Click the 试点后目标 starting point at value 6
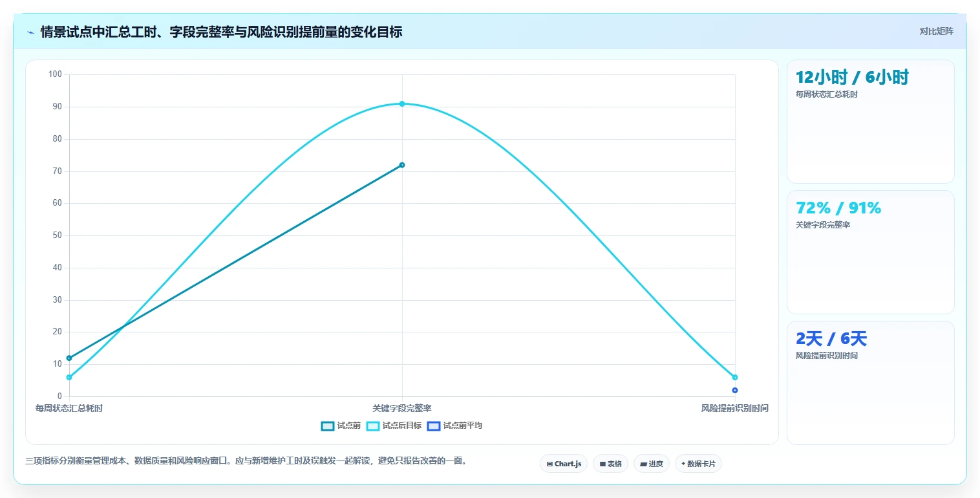This screenshot has width=980, height=498. coord(69,377)
